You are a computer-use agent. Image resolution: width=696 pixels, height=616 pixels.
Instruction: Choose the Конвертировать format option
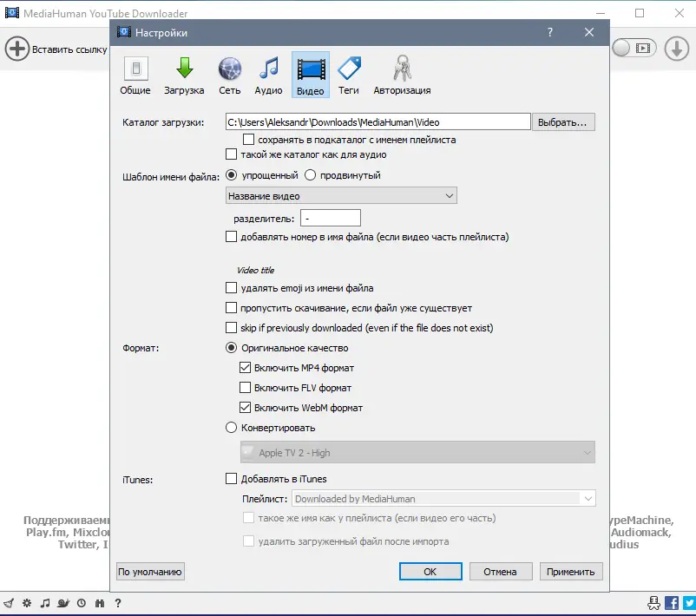tap(231, 427)
